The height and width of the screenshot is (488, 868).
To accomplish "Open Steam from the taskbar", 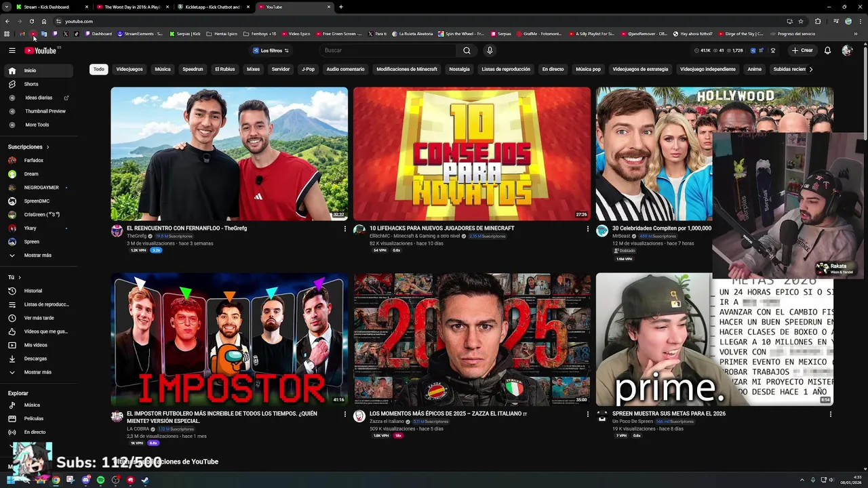I will [x=144, y=480].
